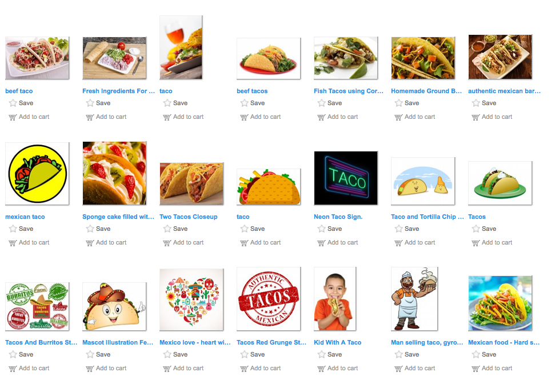Click the star icon under Tacos Red Grunge stamp
Screen dimensions: 551x392
(x=244, y=354)
